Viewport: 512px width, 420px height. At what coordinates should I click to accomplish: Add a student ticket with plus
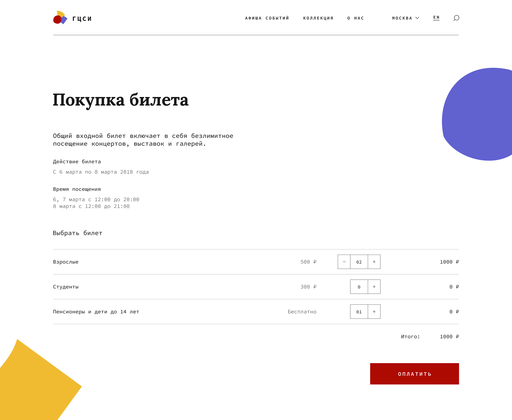point(374,287)
